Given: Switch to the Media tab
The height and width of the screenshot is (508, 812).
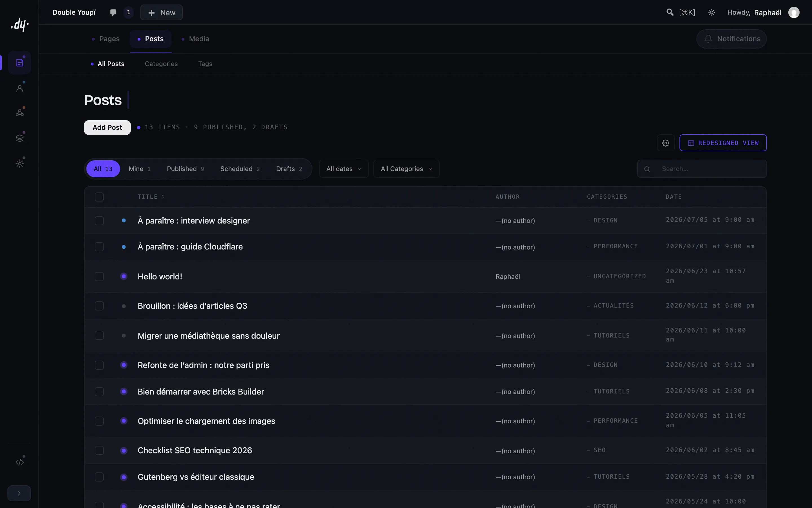Looking at the screenshot, I should 195,39.
